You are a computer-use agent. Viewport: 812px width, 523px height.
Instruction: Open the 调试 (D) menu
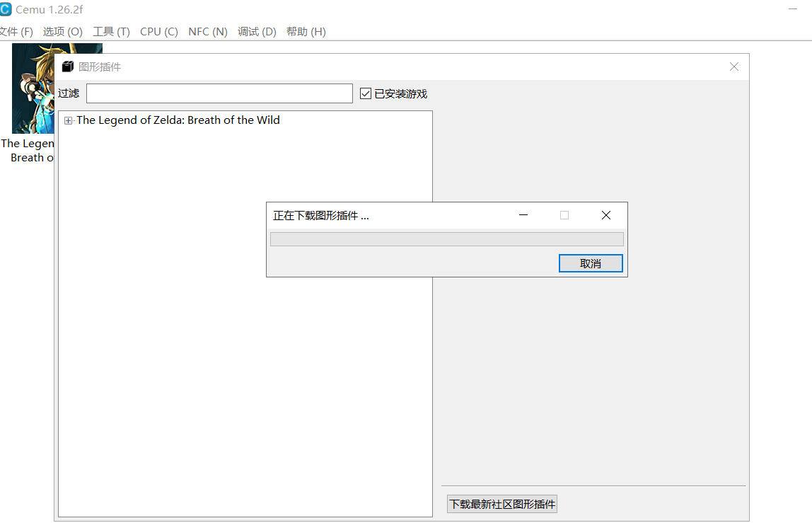point(257,32)
